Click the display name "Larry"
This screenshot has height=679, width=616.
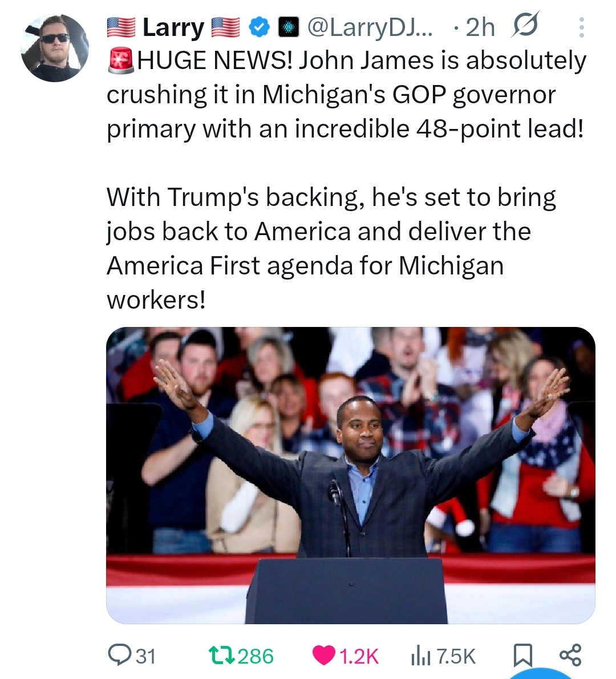pyautogui.click(x=173, y=27)
